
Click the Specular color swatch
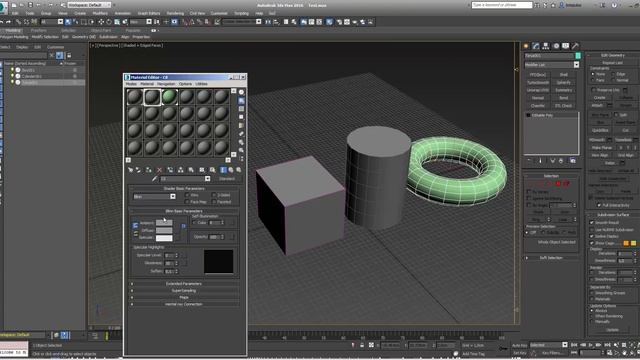[x=164, y=238]
